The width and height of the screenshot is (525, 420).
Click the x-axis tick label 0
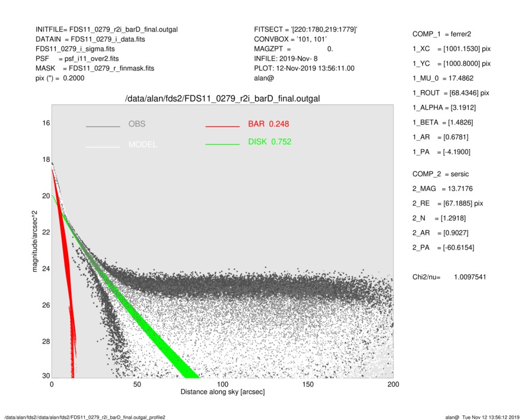52,384
